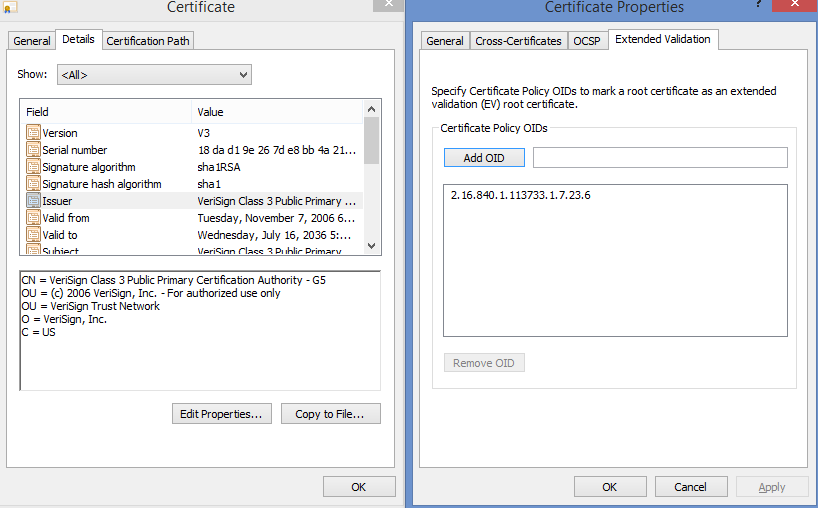The height and width of the screenshot is (508, 818).
Task: Select the Valid from Tuesday, November 7 value
Action: [276, 218]
